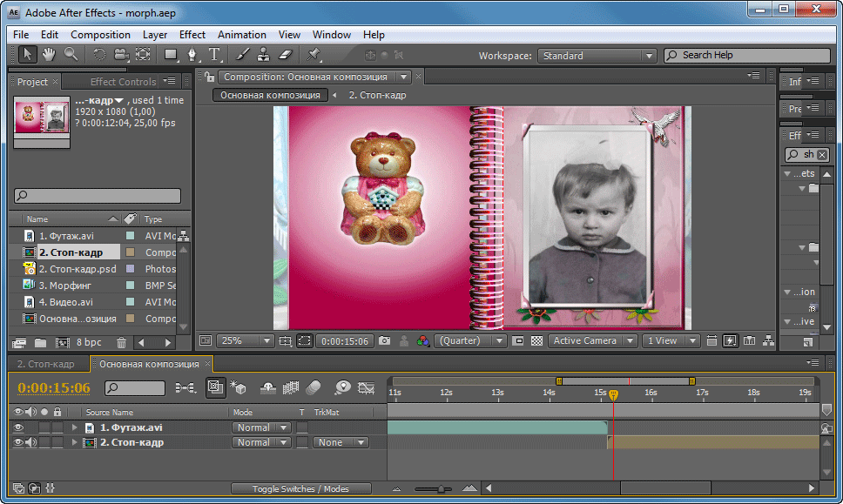
Task: Choose the Horizontal Type tool
Action: tap(214, 55)
